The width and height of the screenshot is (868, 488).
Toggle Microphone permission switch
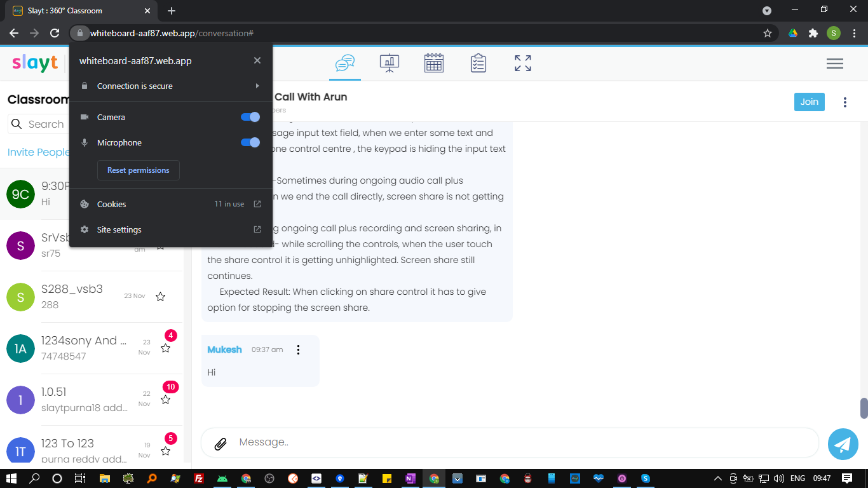click(x=250, y=142)
